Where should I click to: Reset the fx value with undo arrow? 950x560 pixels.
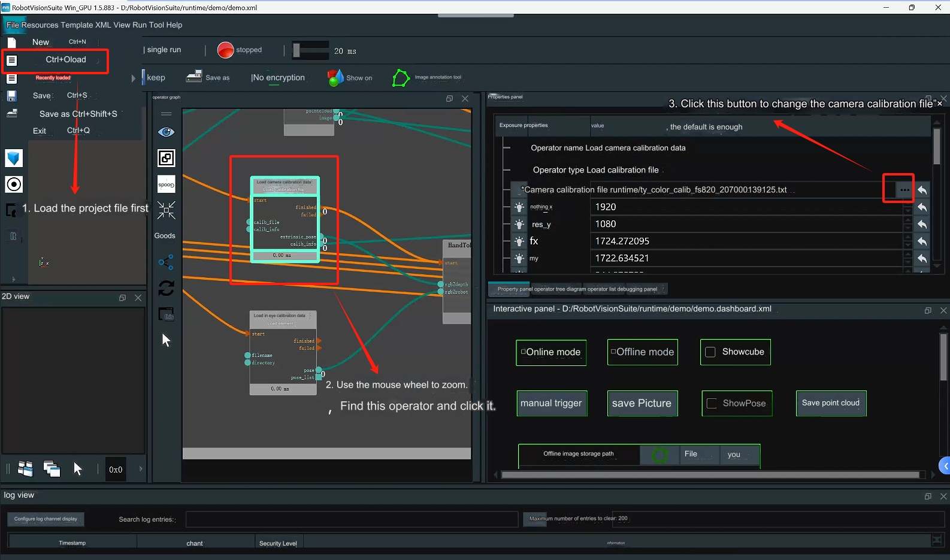coord(922,241)
